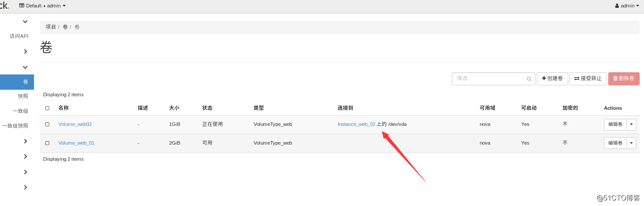Expand the second chevron below 一致组快照

click(x=25, y=156)
